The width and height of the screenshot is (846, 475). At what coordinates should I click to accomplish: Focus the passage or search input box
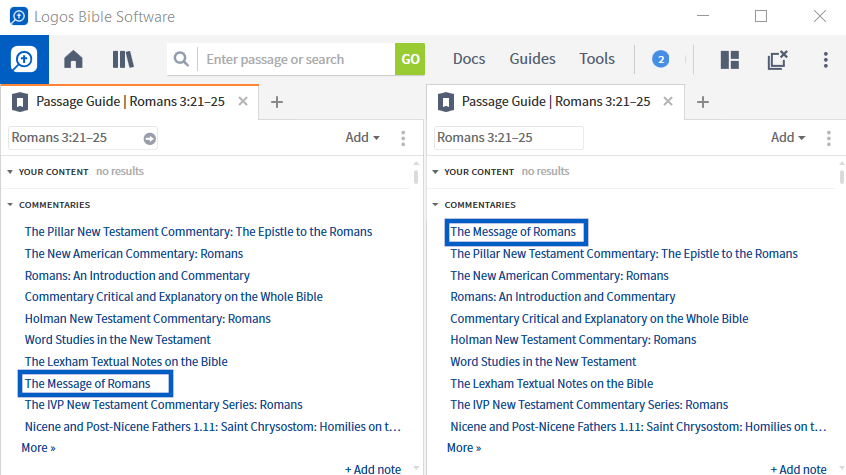tap(297, 59)
